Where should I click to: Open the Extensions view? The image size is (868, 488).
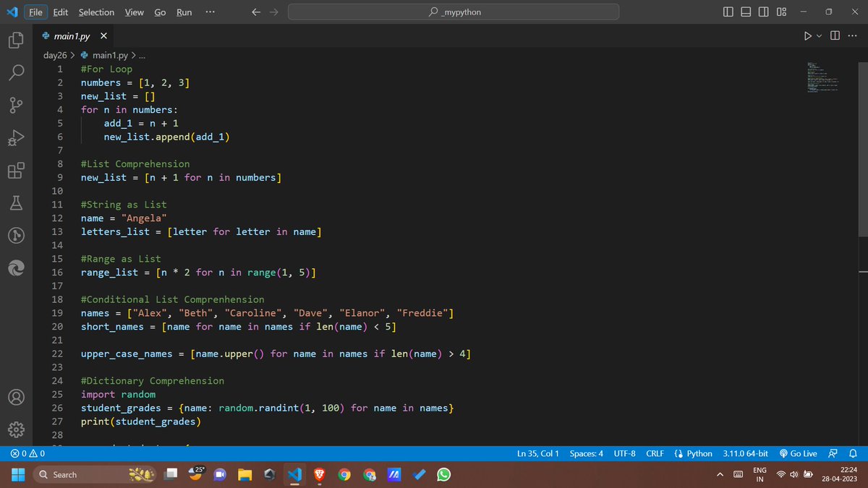pos(17,171)
